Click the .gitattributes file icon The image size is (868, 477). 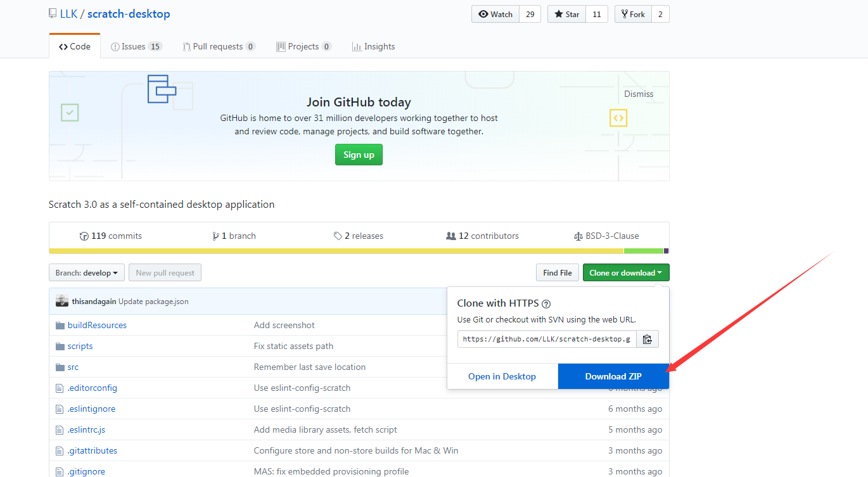pyautogui.click(x=60, y=450)
